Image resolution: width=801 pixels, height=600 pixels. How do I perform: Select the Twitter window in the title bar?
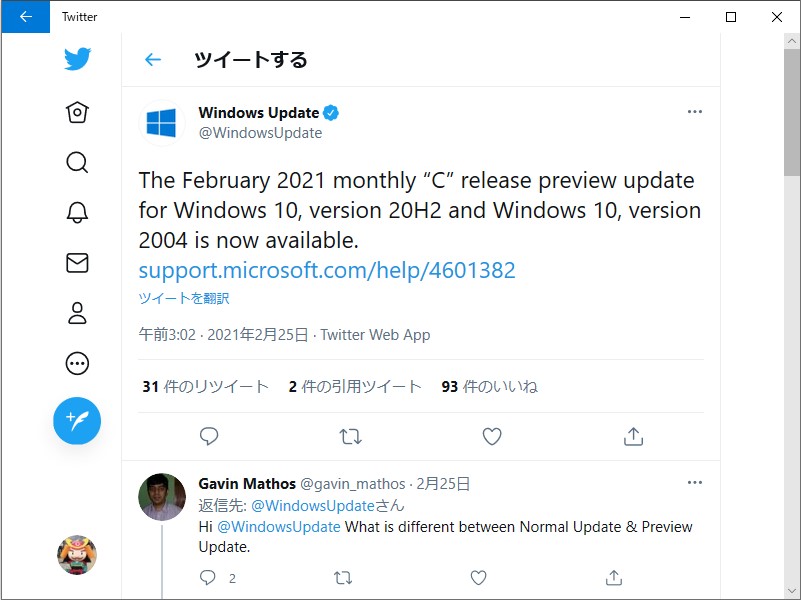79,16
